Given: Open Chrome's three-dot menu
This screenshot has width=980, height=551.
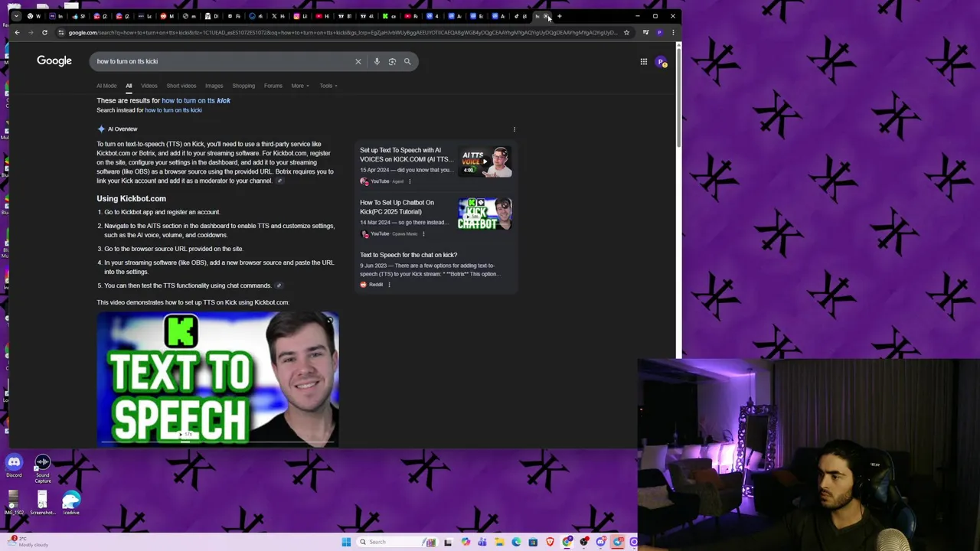Looking at the screenshot, I should coord(673,32).
